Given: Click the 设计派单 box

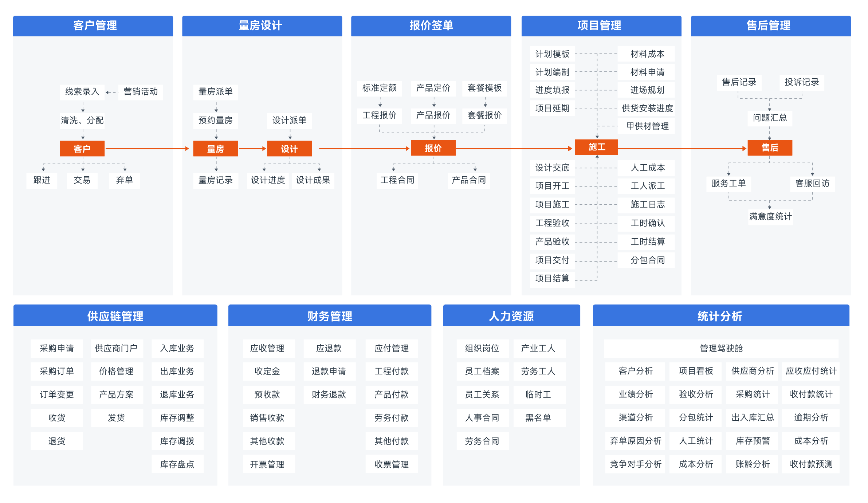Looking at the screenshot, I should (x=290, y=121).
